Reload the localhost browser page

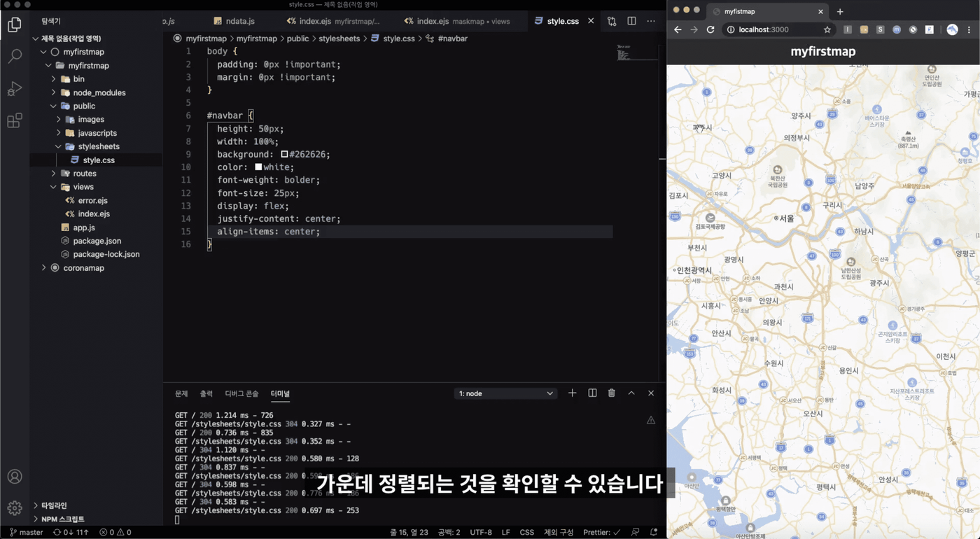point(710,29)
